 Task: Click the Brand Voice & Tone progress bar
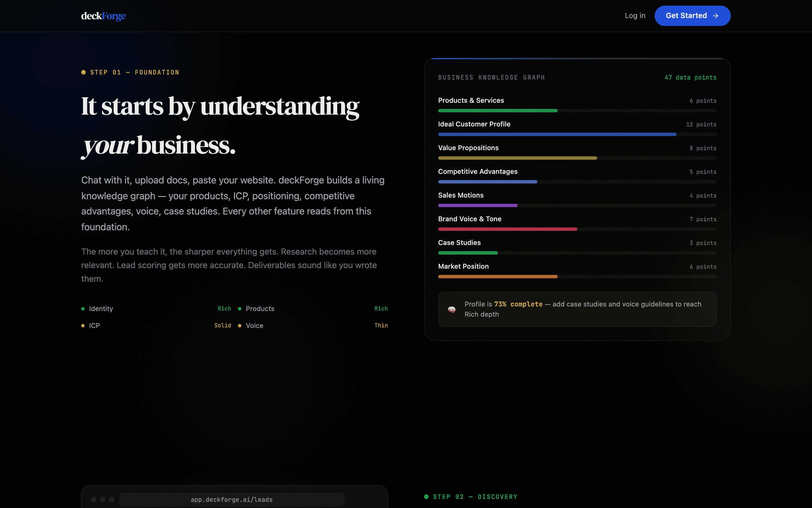[x=577, y=229]
